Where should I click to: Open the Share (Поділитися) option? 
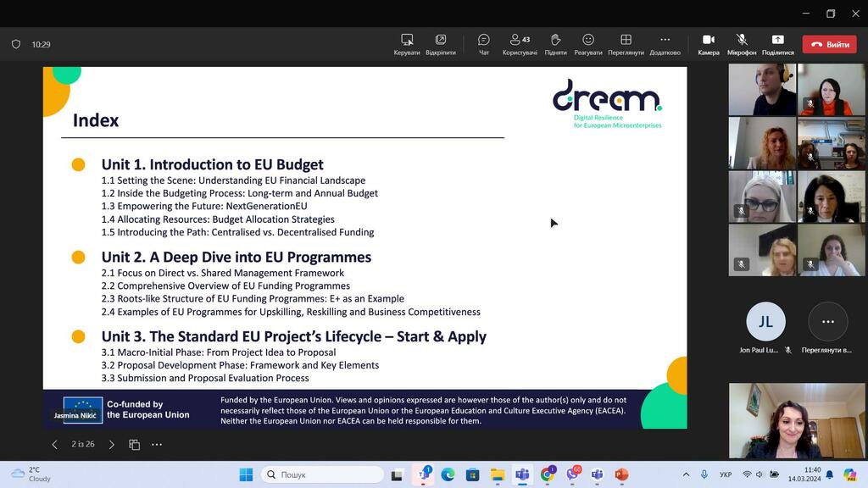(x=777, y=44)
